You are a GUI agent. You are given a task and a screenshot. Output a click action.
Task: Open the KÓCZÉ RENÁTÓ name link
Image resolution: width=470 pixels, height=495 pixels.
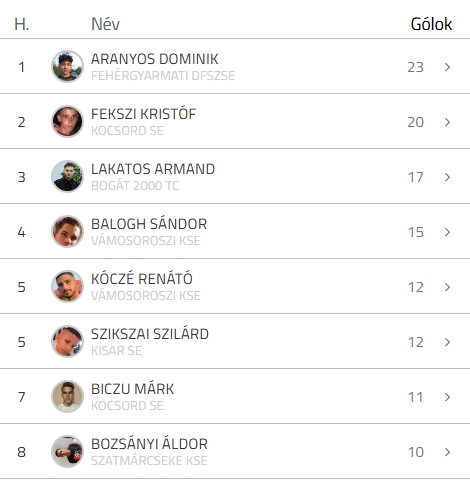[x=142, y=278]
